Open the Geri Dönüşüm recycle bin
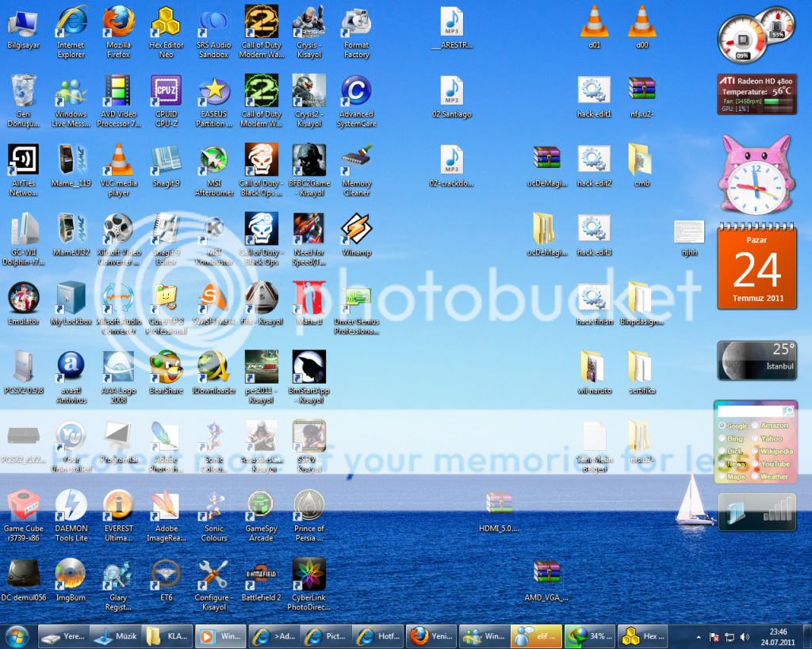812x649 pixels. (x=24, y=93)
